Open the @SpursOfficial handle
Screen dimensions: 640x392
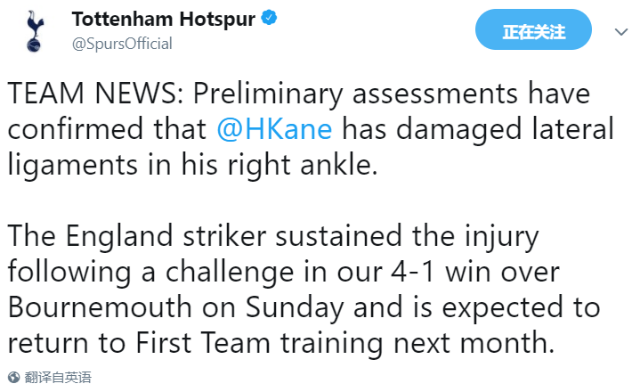coord(122,44)
